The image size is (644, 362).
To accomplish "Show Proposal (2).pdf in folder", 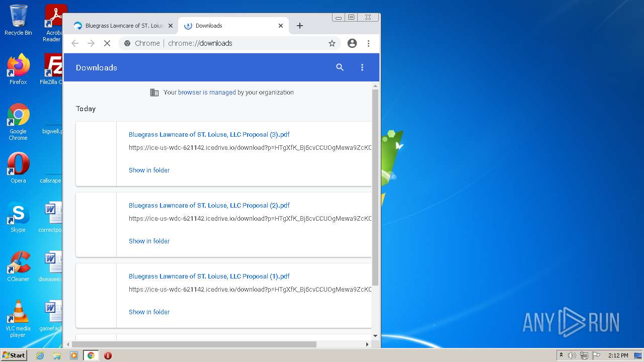I will [149, 241].
